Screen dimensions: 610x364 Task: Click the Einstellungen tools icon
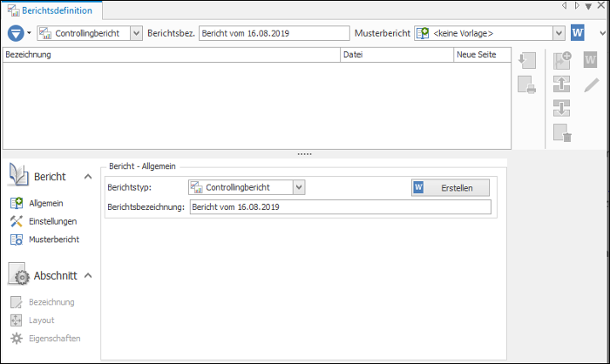point(17,221)
